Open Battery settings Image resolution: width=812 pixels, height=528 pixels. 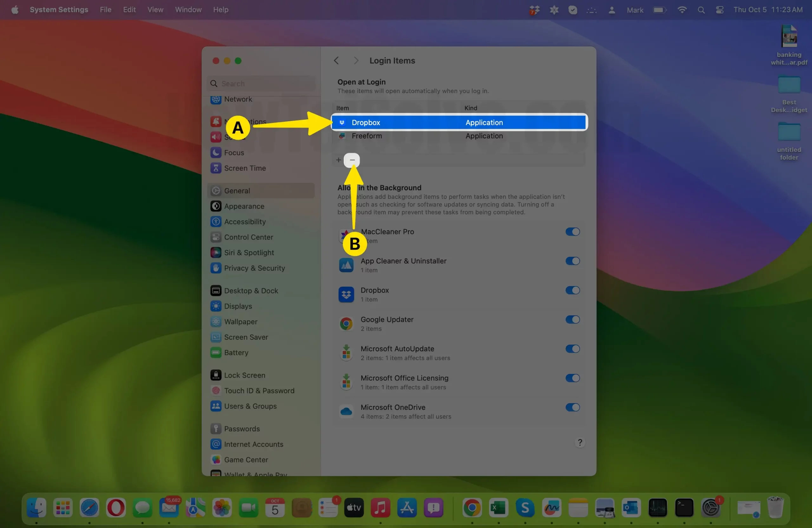point(261,353)
